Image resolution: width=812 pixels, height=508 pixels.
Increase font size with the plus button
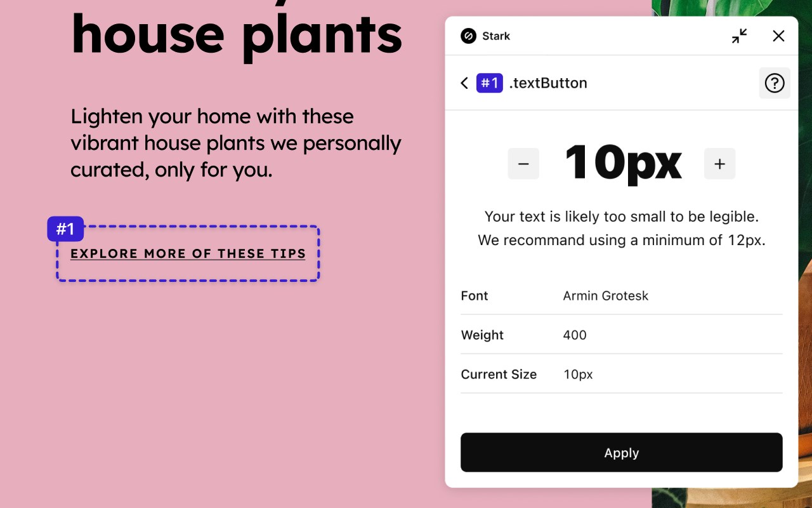(x=719, y=164)
